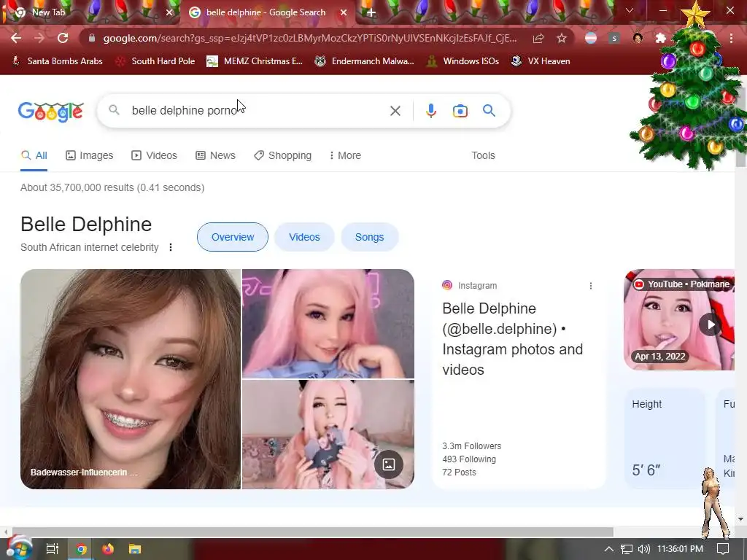Open the notification center icon

(723, 549)
